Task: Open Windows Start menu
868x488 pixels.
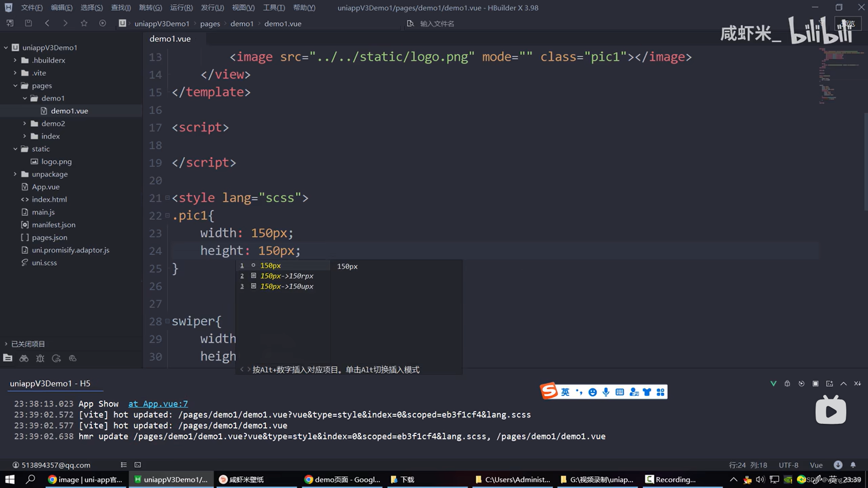Action: pyautogui.click(x=10, y=479)
